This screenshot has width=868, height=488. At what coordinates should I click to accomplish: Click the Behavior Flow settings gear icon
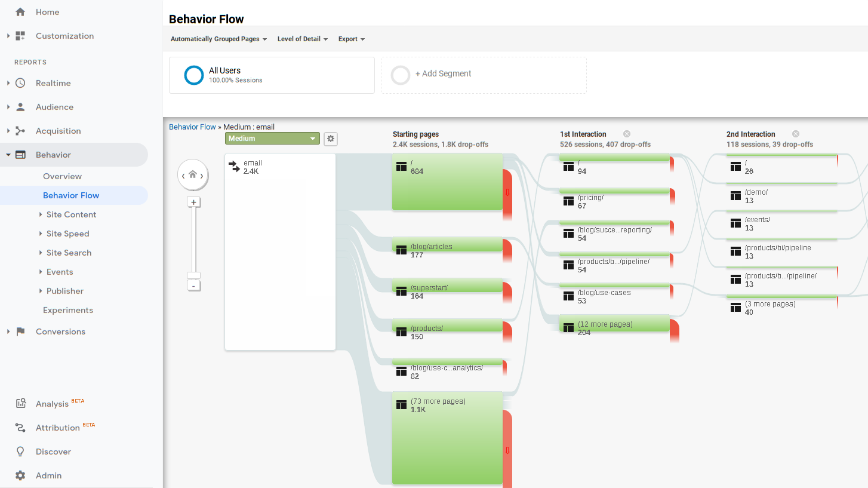point(330,139)
